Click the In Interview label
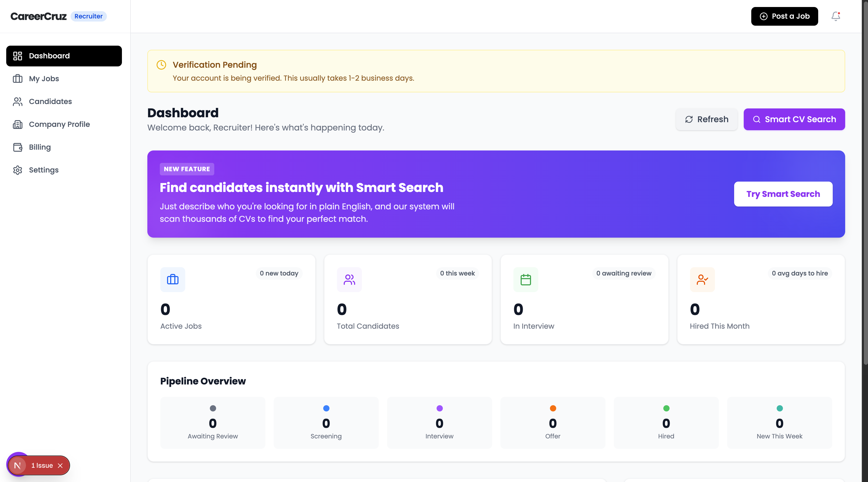This screenshot has width=868, height=482. coord(534,326)
